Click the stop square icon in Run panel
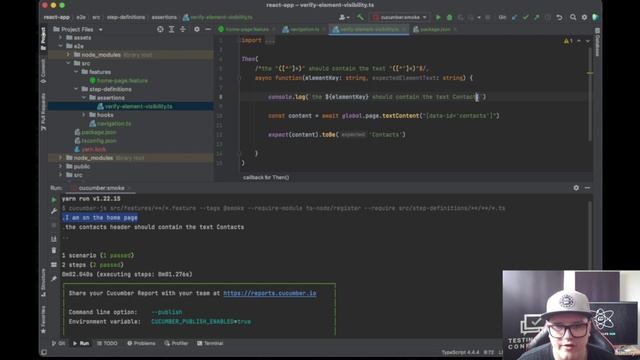Screen dimensions: 640x360 click(x=54, y=225)
